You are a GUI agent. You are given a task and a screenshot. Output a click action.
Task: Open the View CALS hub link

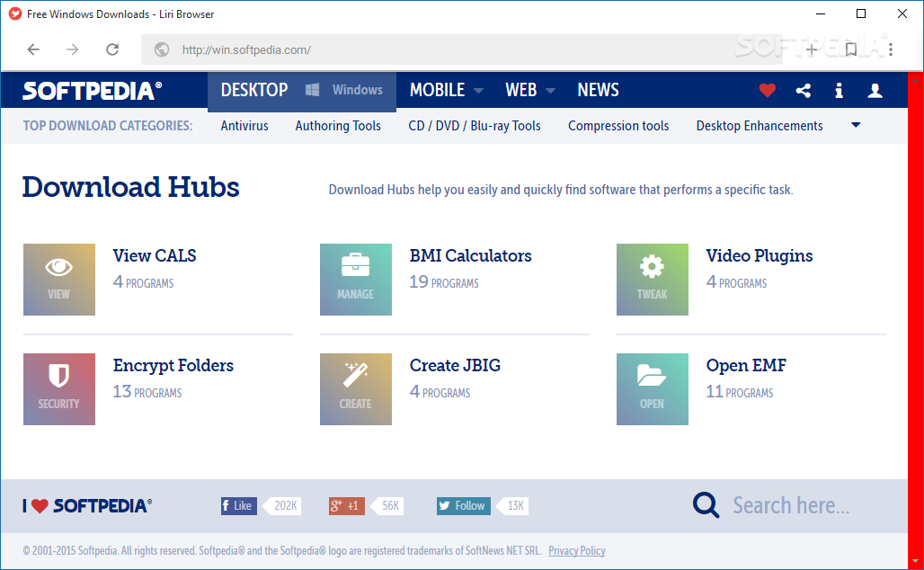point(155,255)
